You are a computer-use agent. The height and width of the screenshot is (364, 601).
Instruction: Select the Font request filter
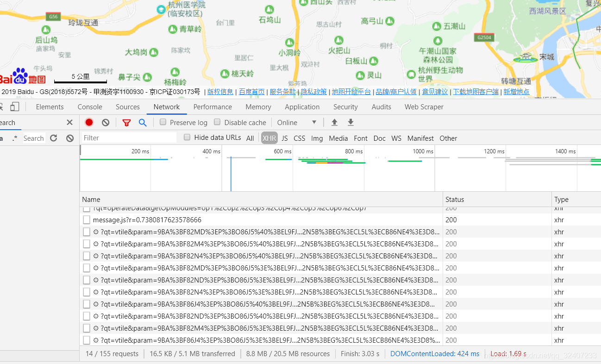click(x=361, y=138)
